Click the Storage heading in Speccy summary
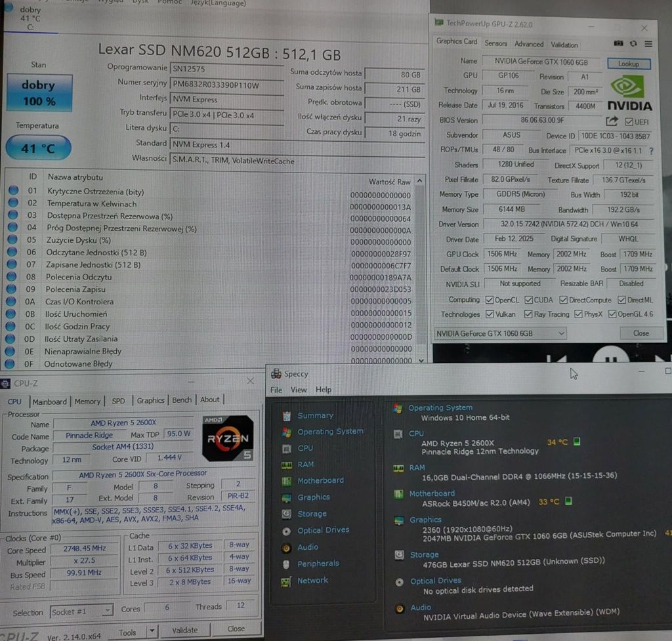Image resolution: width=672 pixels, height=641 pixels. 424,555
